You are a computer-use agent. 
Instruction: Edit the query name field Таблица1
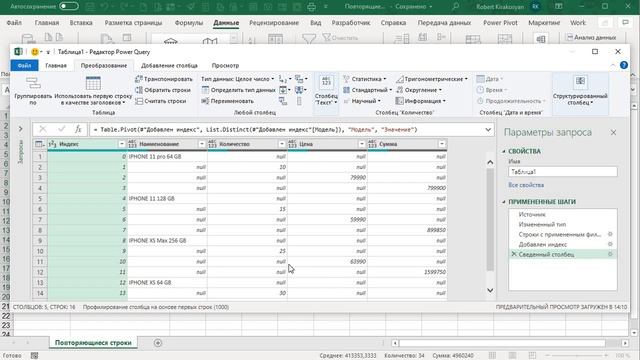click(562, 172)
